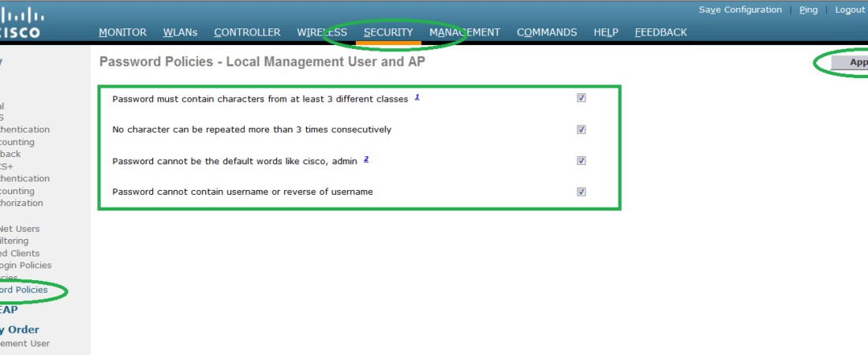The image size is (868, 355).
Task: Toggle the 3 different classes checkbox
Action: pos(582,98)
